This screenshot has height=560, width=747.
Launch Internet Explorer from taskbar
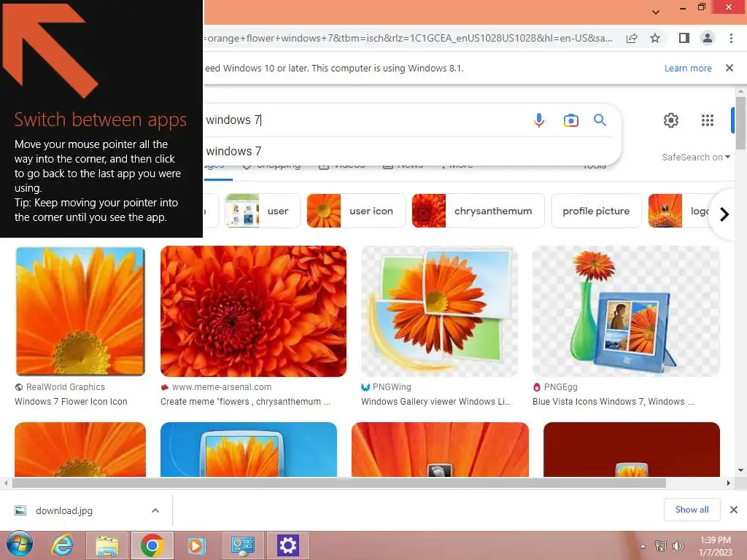tap(62, 545)
